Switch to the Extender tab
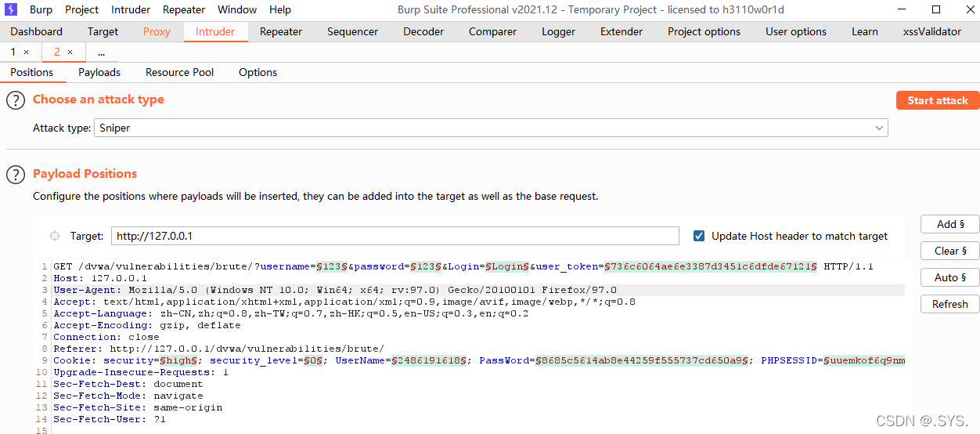Screen dimensions: 980x434 pyautogui.click(x=622, y=31)
